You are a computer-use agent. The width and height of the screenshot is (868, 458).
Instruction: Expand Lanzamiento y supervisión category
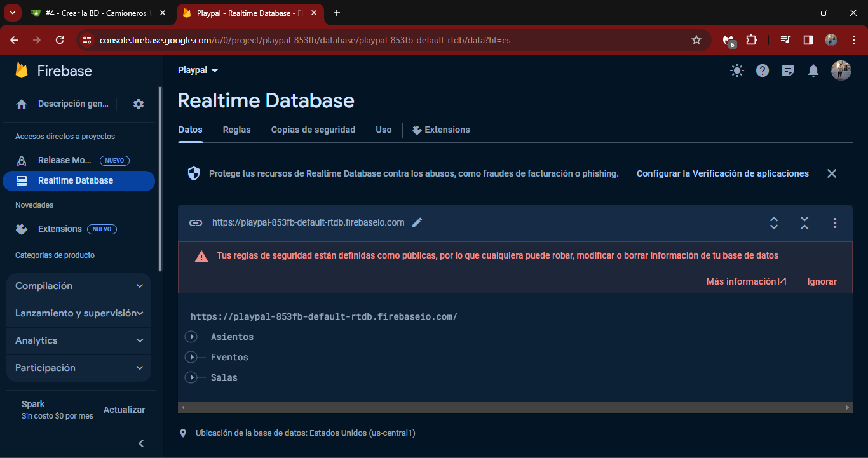pyautogui.click(x=79, y=314)
